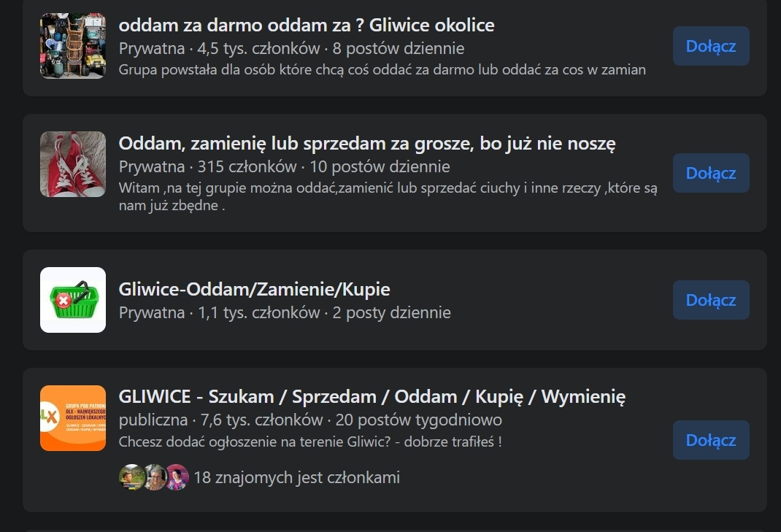
Task: Open the "oddam za darmo" group thumbnail
Action: (x=73, y=46)
